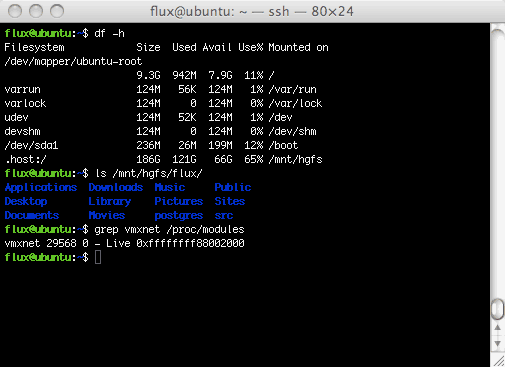Click the 'udev' filesystem name
This screenshot has height=367, width=505.
[x=16, y=117]
